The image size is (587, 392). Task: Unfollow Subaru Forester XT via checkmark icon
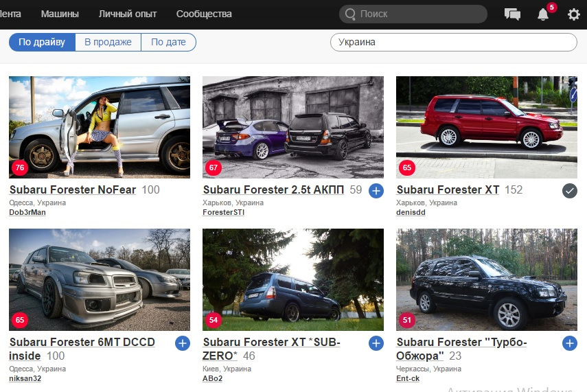[569, 191]
